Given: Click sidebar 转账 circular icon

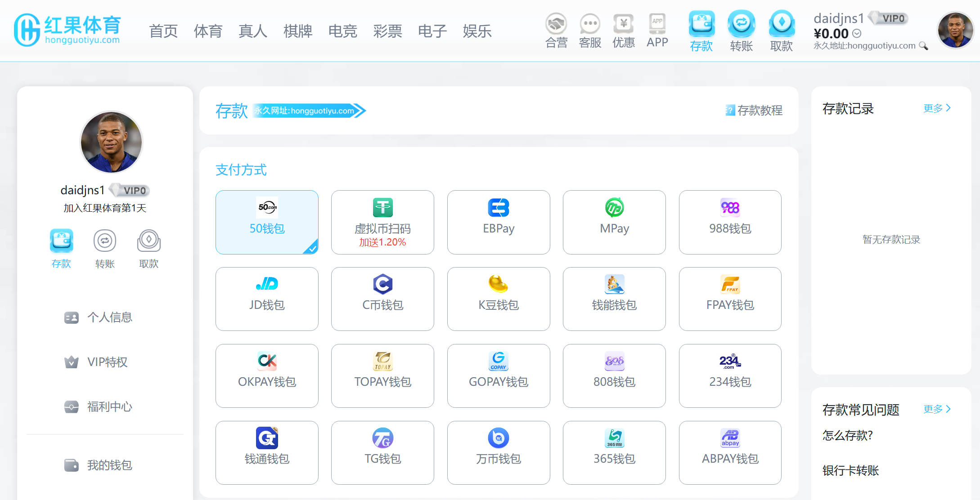Looking at the screenshot, I should point(105,241).
